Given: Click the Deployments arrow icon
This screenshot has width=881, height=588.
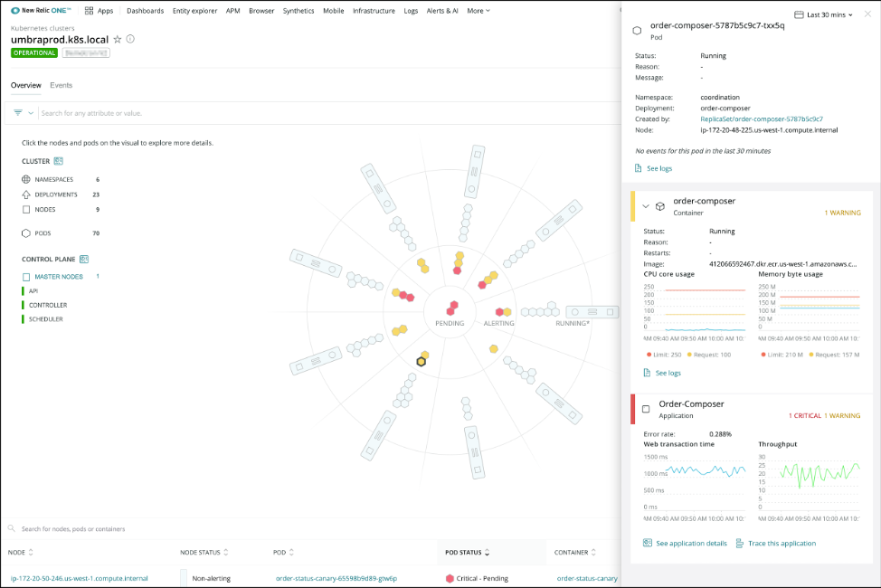Looking at the screenshot, I should pyautogui.click(x=26, y=194).
